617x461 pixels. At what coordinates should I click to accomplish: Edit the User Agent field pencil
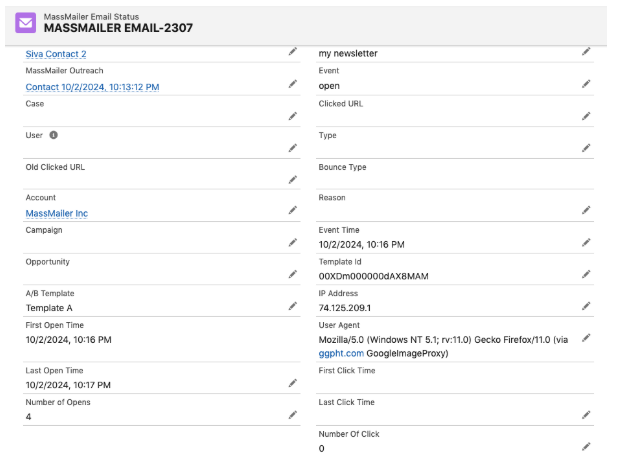(586, 338)
